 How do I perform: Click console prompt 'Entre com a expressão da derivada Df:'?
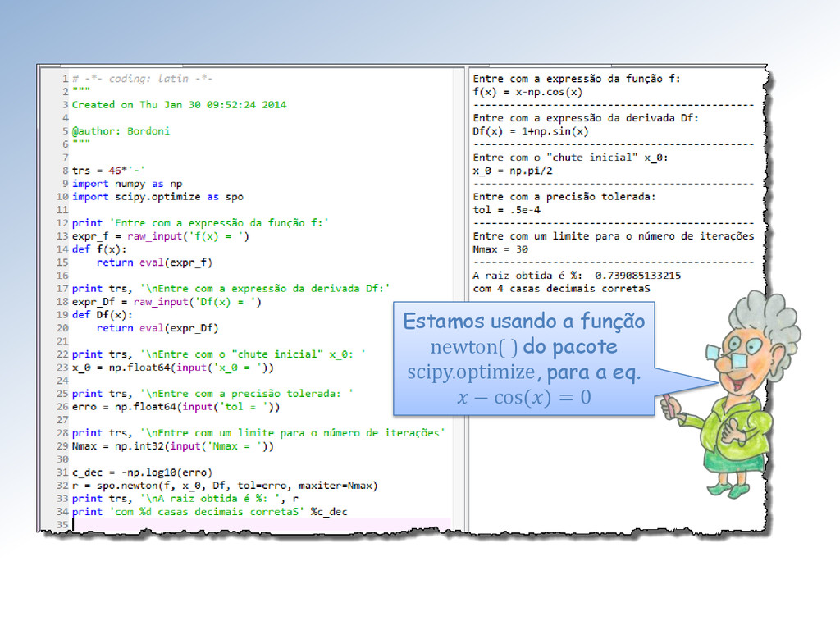pos(586,118)
